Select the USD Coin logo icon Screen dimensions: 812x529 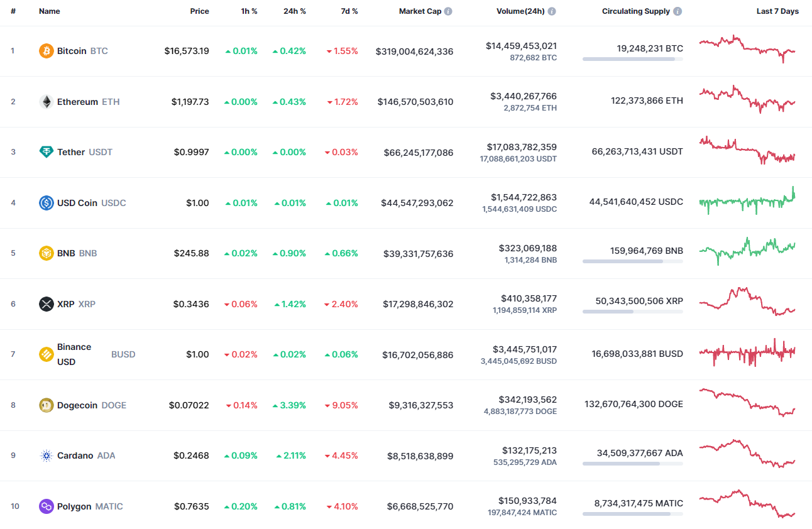46,202
